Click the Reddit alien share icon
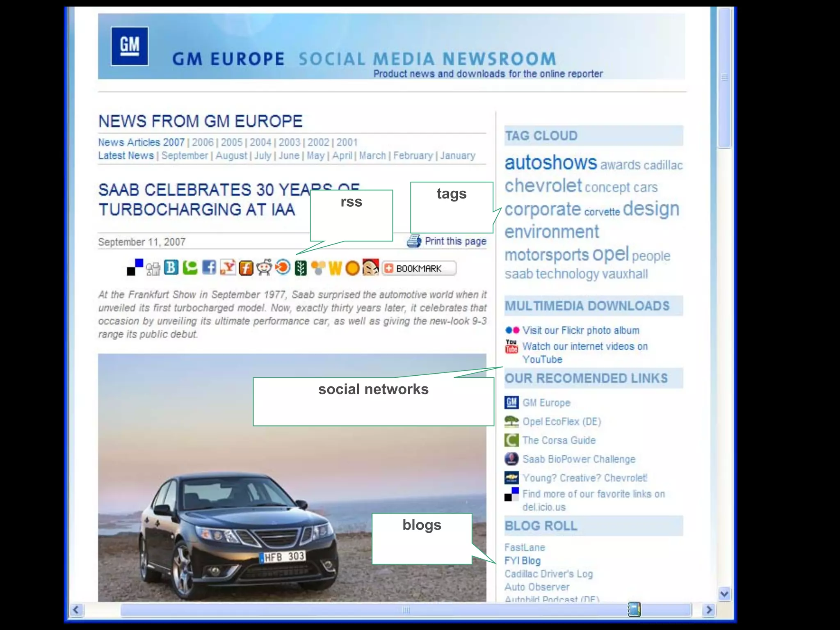The height and width of the screenshot is (630, 840). coord(264,268)
